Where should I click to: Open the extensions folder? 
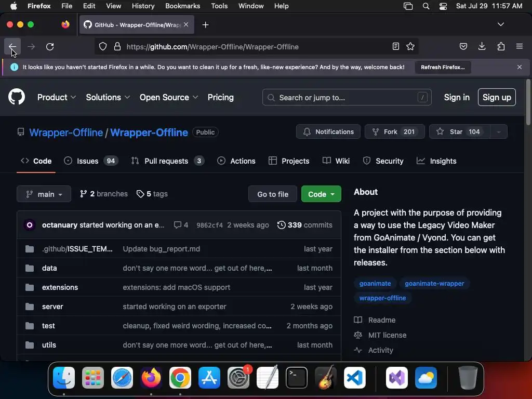click(60, 287)
